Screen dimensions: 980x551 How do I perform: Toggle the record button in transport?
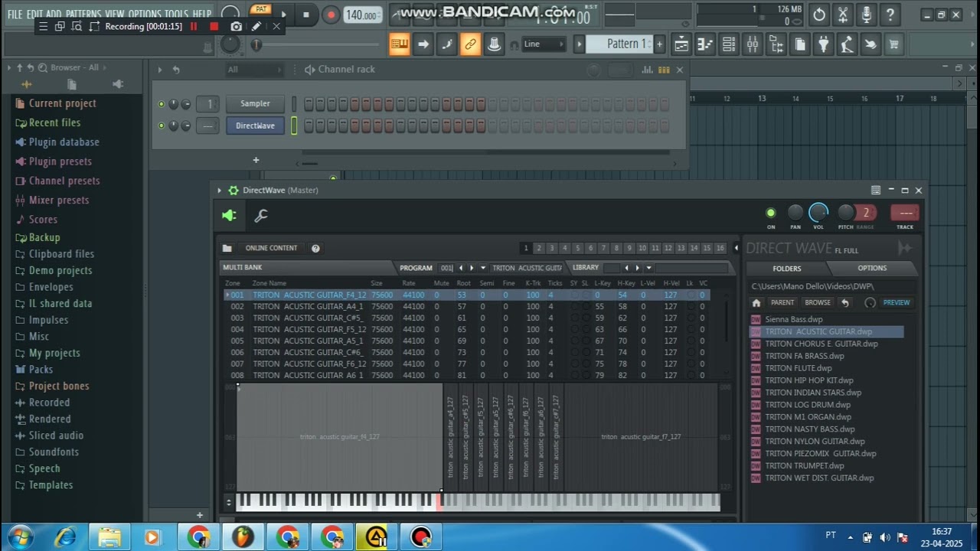click(x=331, y=15)
